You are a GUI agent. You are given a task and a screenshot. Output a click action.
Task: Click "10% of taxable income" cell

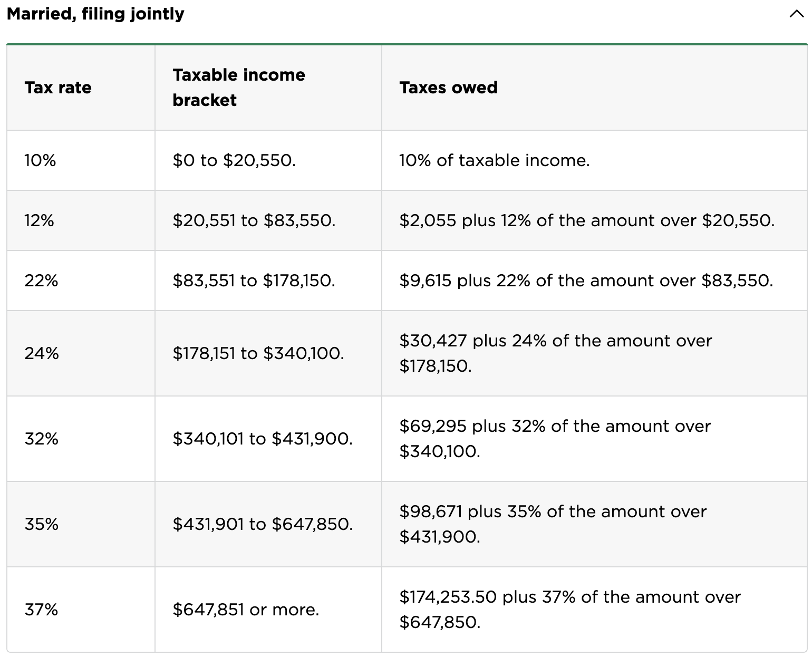pos(494,160)
